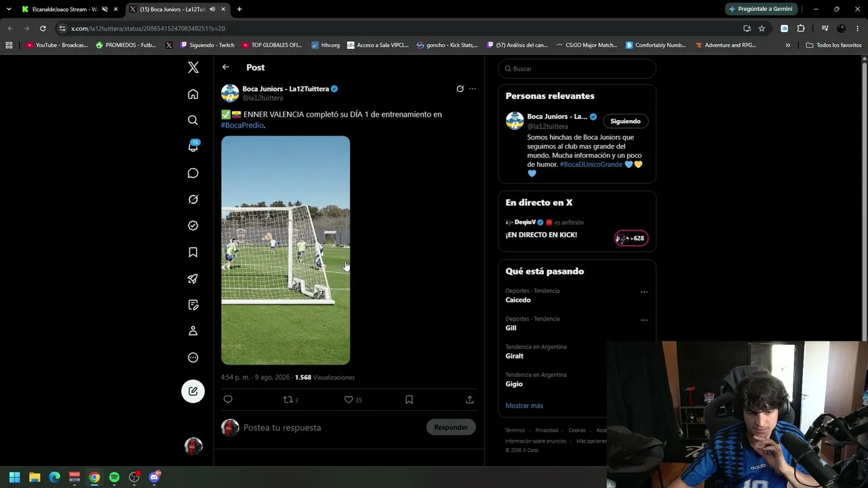868x488 pixels.
Task: Compose a new post with the white button
Action: click(x=193, y=391)
